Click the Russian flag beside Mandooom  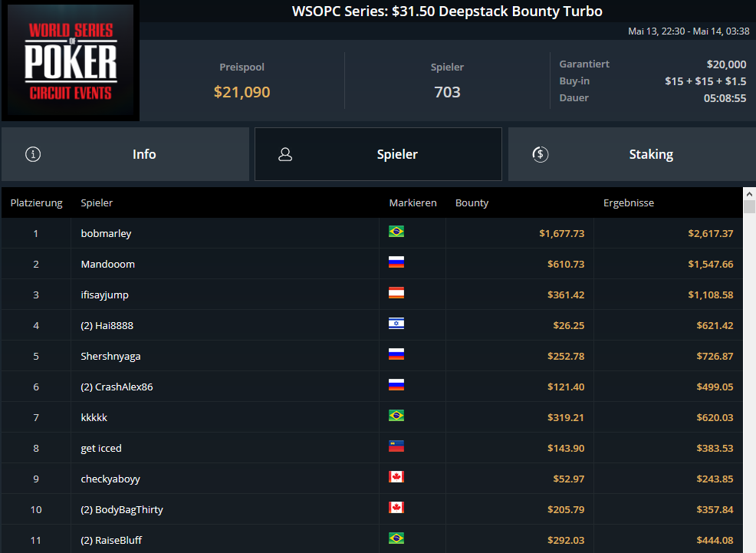(396, 262)
